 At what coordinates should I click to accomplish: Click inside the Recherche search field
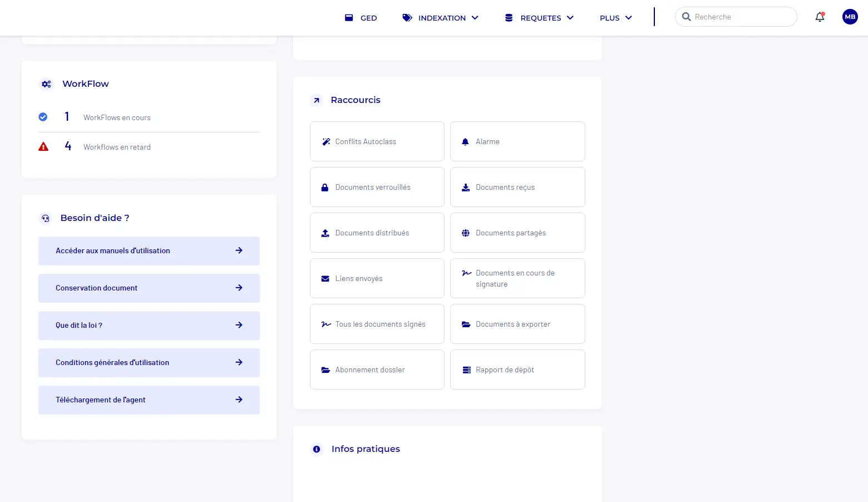click(x=734, y=17)
